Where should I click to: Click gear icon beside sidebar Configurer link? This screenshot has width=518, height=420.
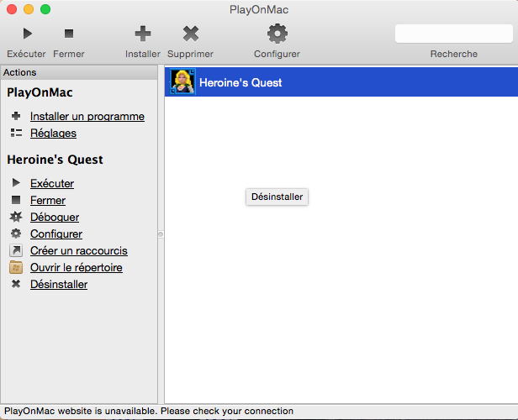coord(16,234)
